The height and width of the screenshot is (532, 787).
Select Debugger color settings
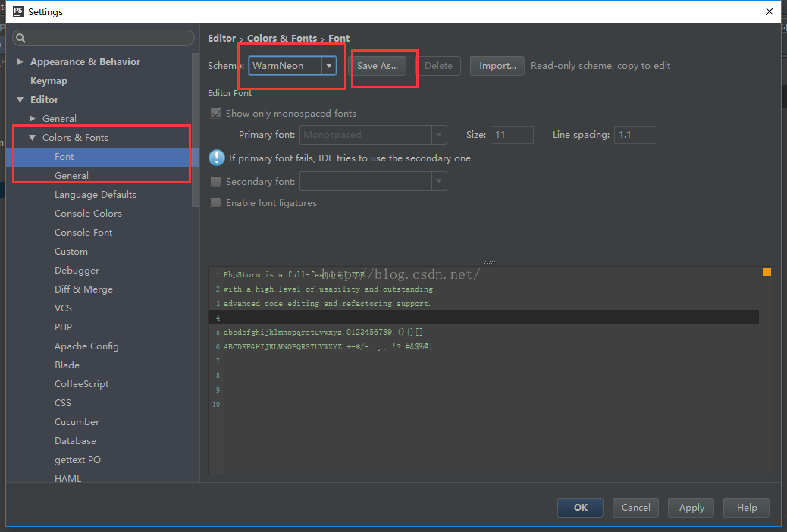[77, 271]
